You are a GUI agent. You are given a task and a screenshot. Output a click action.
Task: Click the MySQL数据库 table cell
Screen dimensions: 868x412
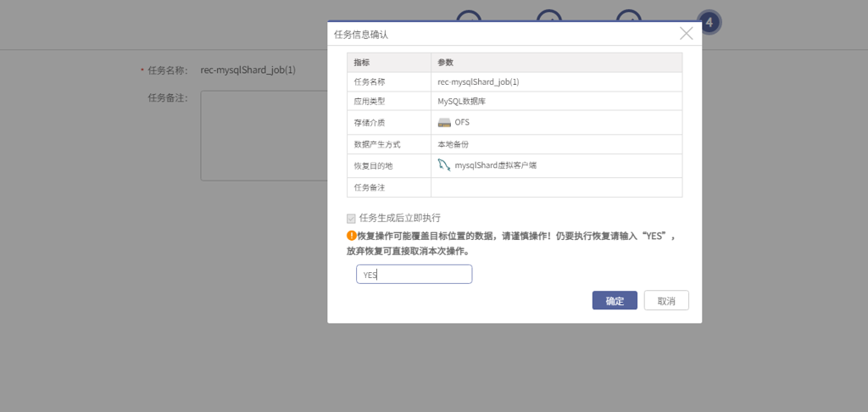pos(556,102)
